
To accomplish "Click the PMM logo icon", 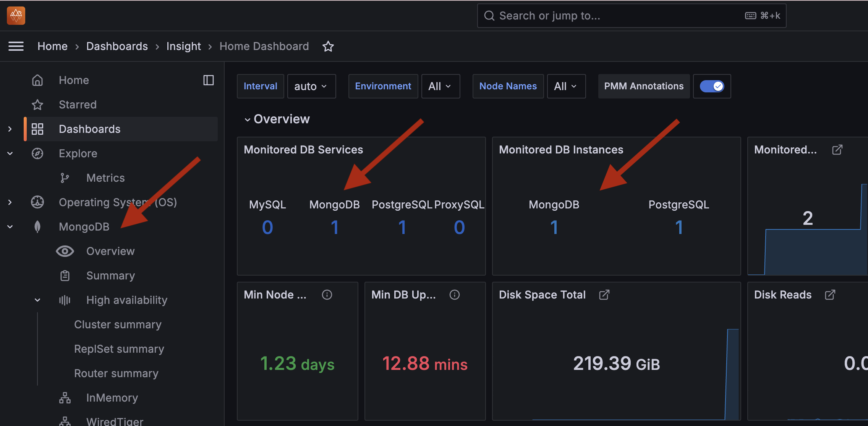I will click(x=16, y=16).
